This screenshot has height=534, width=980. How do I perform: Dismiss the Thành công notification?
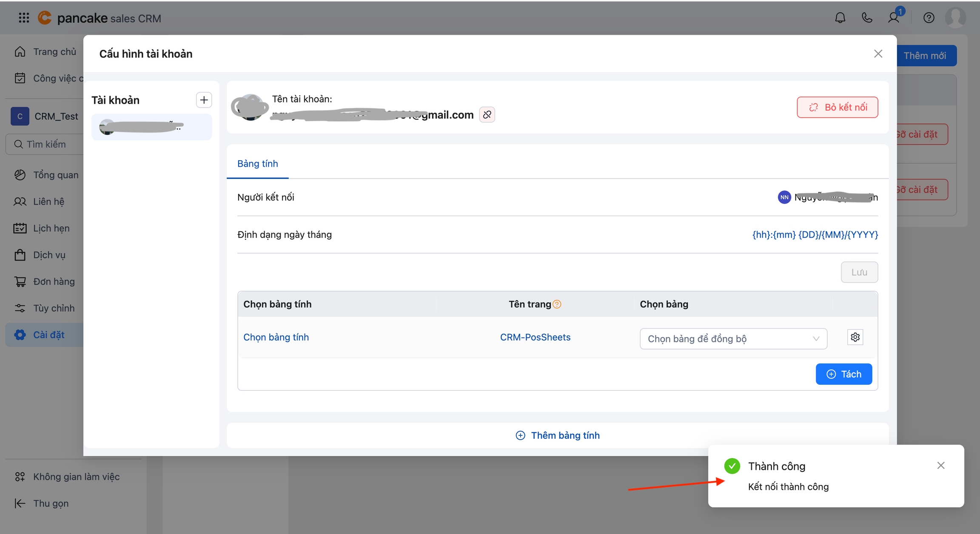940,466
